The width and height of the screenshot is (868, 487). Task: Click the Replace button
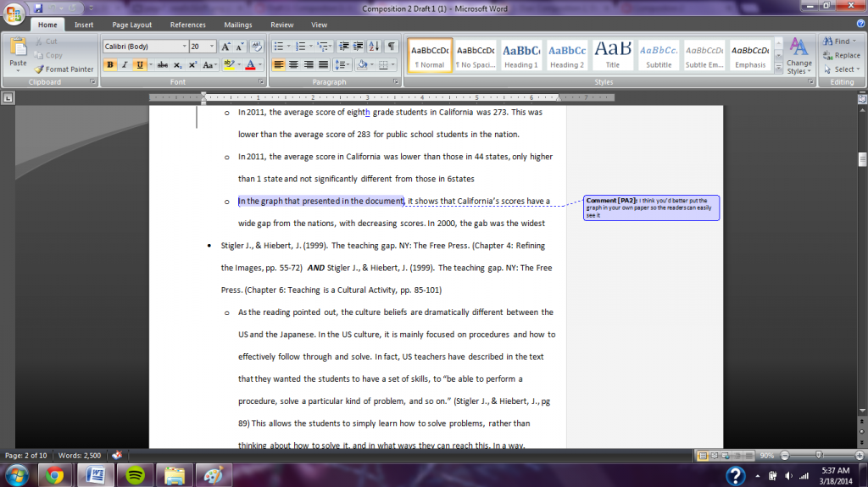coord(843,56)
